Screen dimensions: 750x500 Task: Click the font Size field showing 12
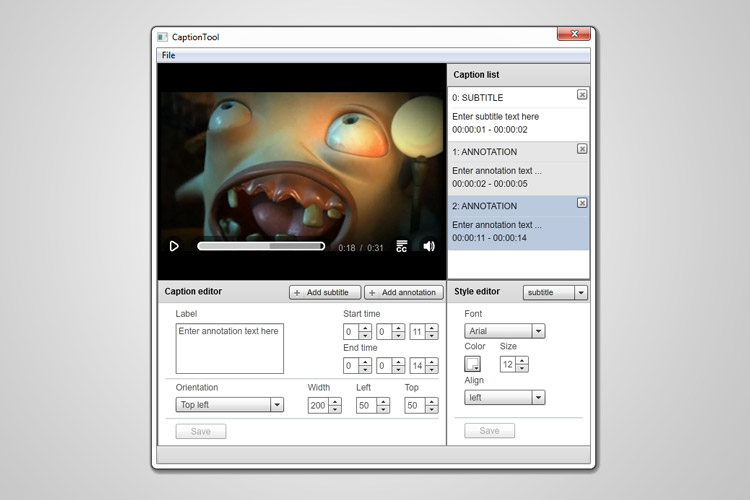click(508, 365)
